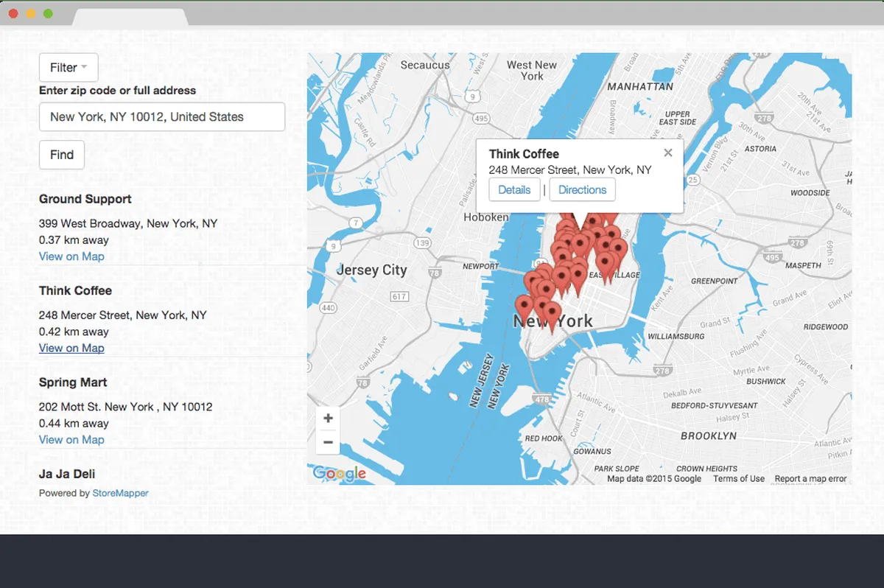Click the Williamsburg map label

[x=676, y=336]
